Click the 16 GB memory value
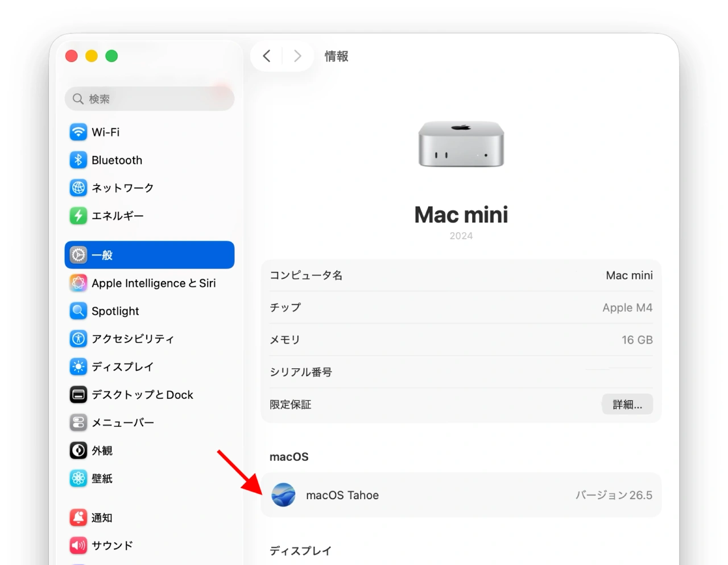Screen dimensions: 728x565 click(637, 340)
